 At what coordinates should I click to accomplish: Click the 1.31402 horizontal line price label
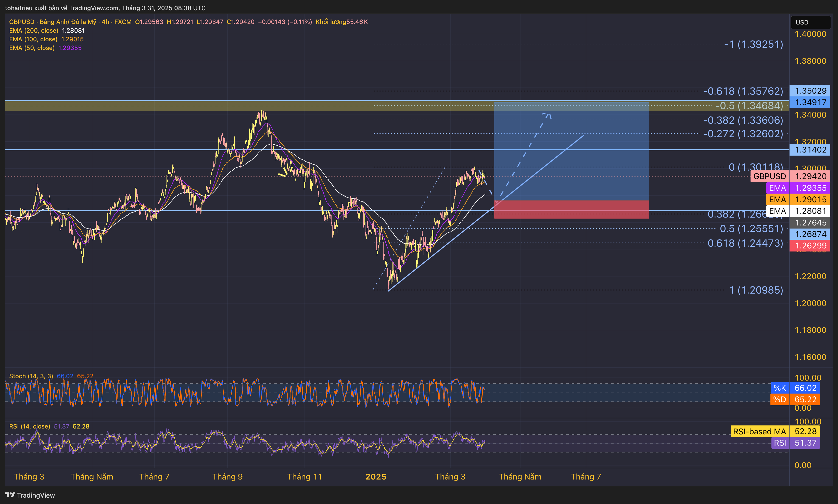[810, 150]
